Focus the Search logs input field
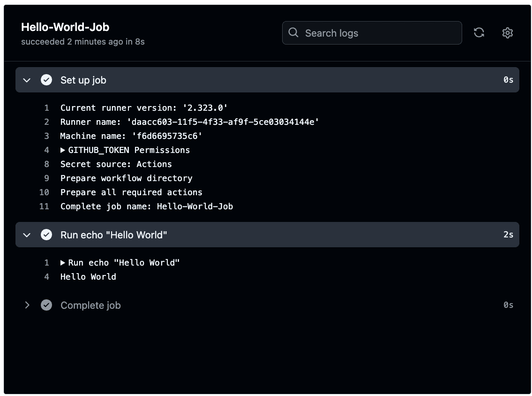Viewport: 532px width, 396px height. click(372, 33)
